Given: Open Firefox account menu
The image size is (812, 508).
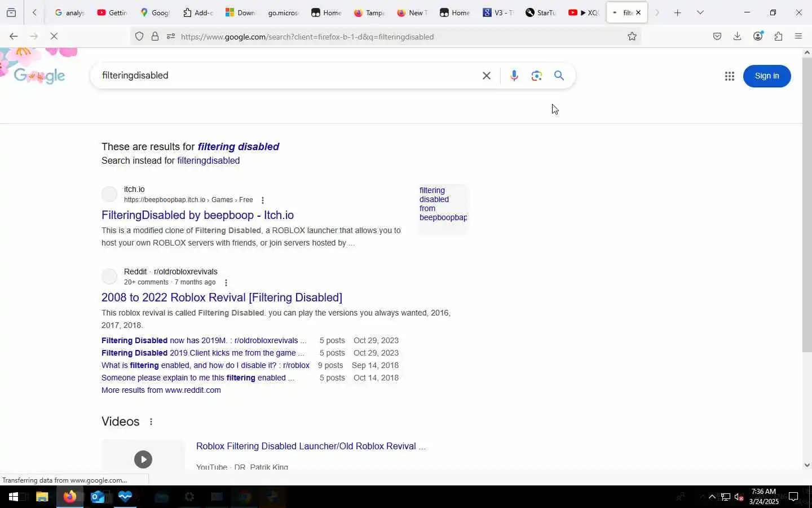Looking at the screenshot, I should [x=758, y=36].
